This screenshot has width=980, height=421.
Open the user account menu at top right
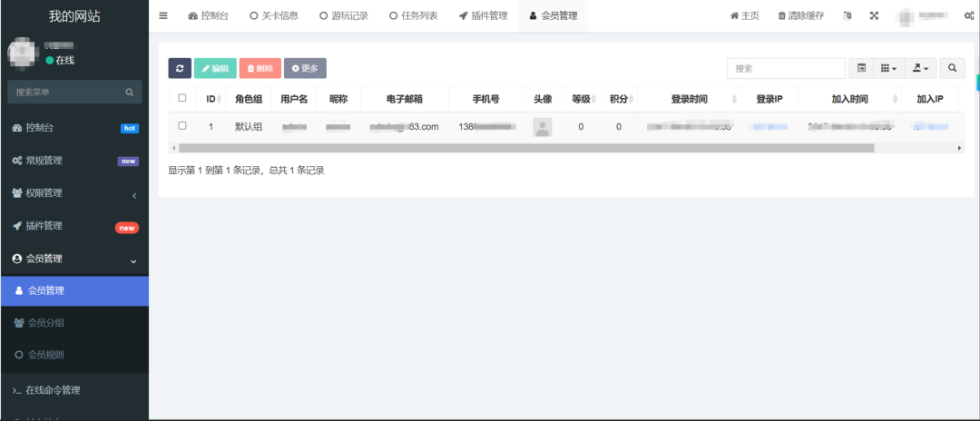click(925, 15)
